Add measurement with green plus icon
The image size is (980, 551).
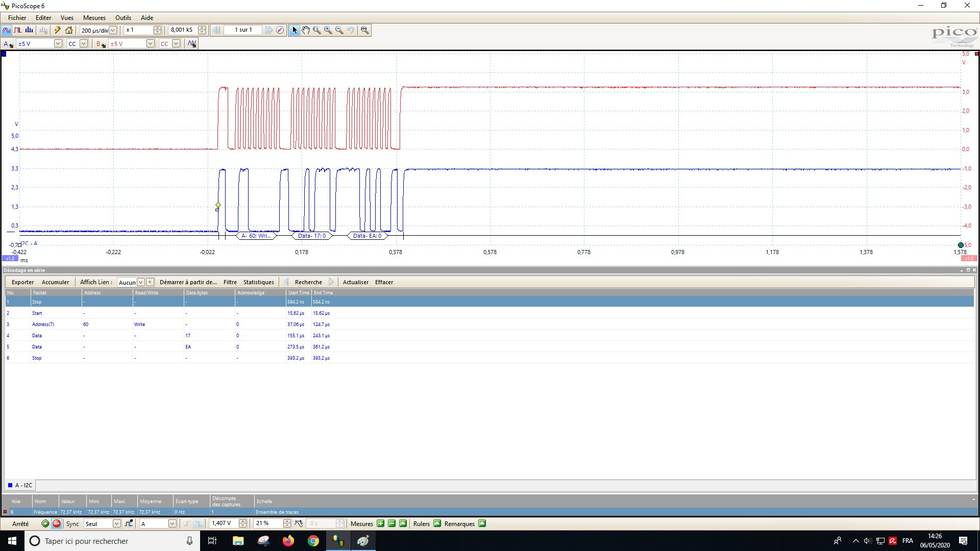pos(380,523)
